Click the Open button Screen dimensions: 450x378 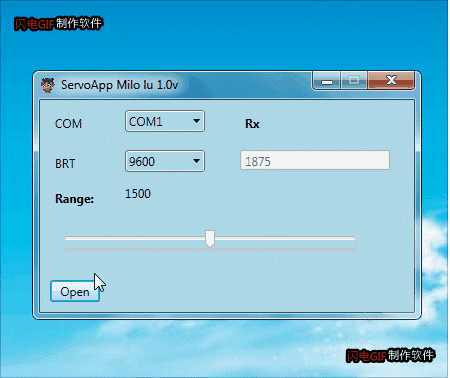[x=75, y=291]
